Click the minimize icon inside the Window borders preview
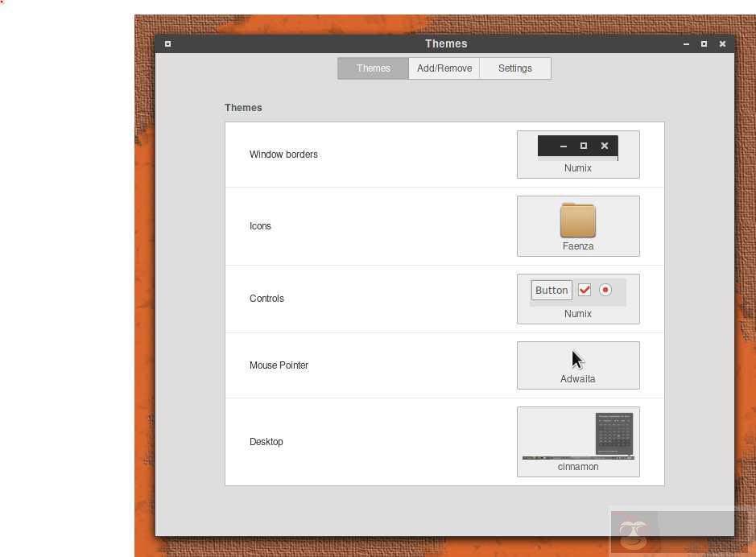The width and height of the screenshot is (756, 557). click(563, 146)
